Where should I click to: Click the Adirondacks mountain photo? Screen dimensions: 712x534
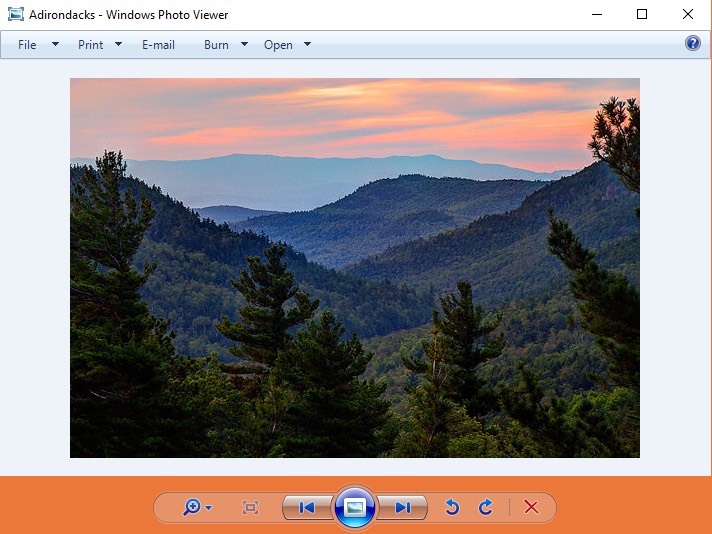[x=355, y=268]
